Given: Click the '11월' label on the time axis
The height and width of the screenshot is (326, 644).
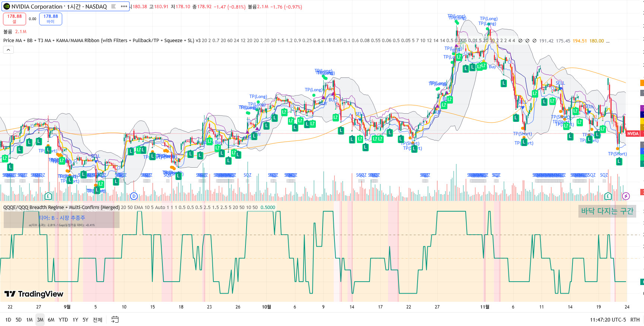Looking at the screenshot, I should click(485, 307).
